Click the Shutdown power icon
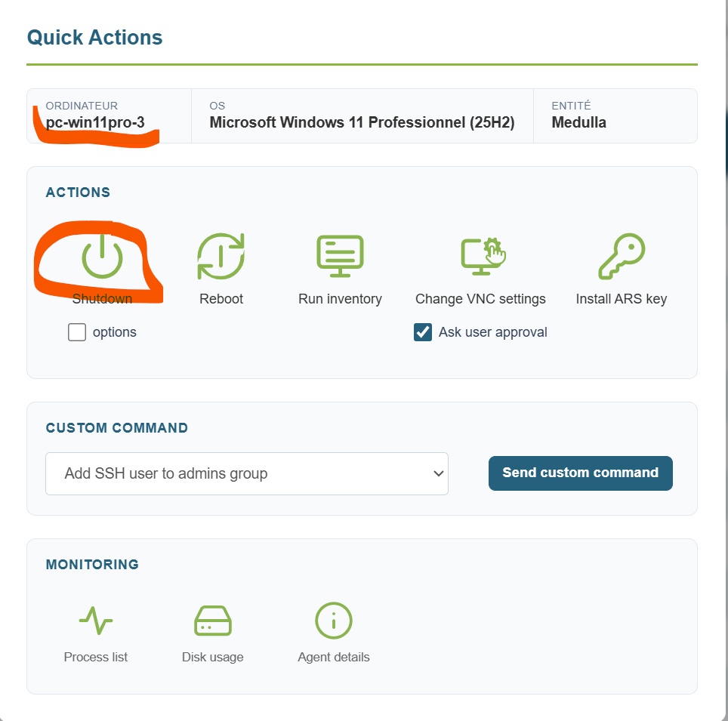728x721 pixels. (x=102, y=257)
